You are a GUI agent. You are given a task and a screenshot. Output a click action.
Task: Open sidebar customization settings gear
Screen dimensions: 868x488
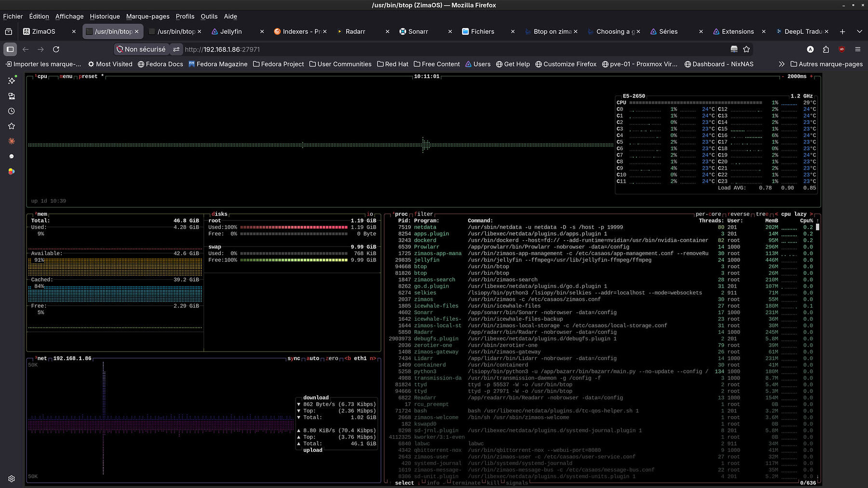click(12, 479)
